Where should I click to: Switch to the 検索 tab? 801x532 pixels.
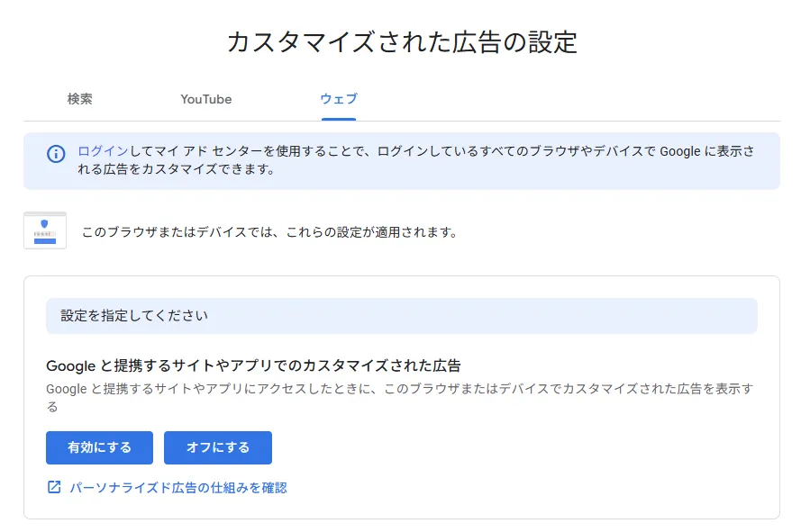tap(80, 99)
